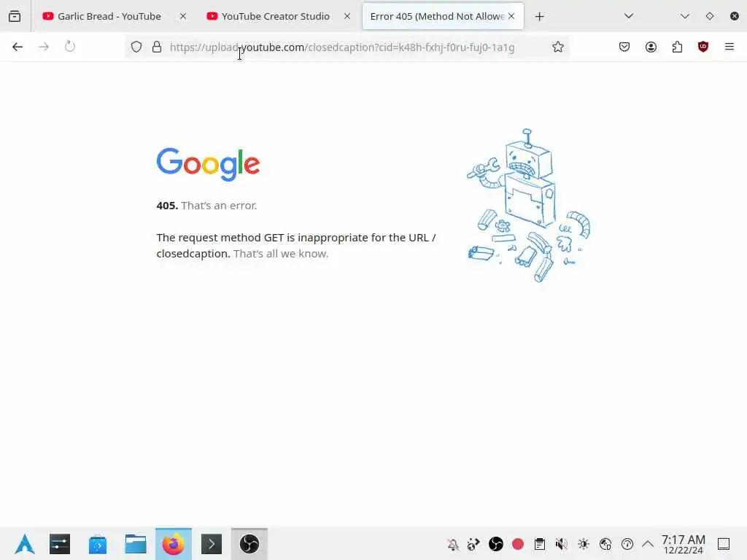The image size is (747, 560).
Task: Save page to Pocket
Action: pyautogui.click(x=624, y=47)
